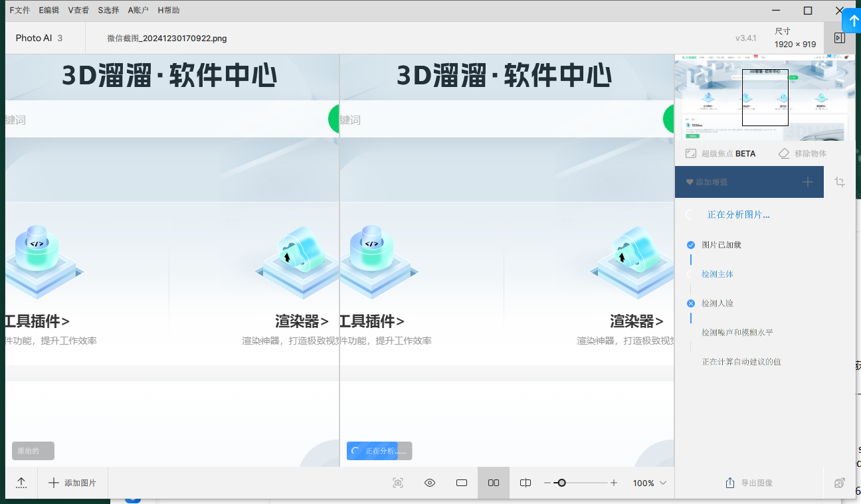
Task: Click the 移除物体 eraser icon
Action: (784, 153)
